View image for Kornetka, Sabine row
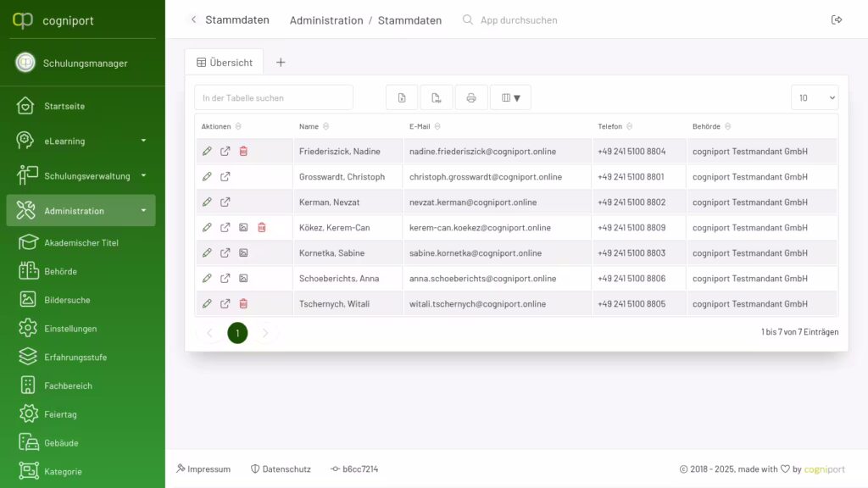Viewport: 868px width, 488px height. pyautogui.click(x=243, y=253)
